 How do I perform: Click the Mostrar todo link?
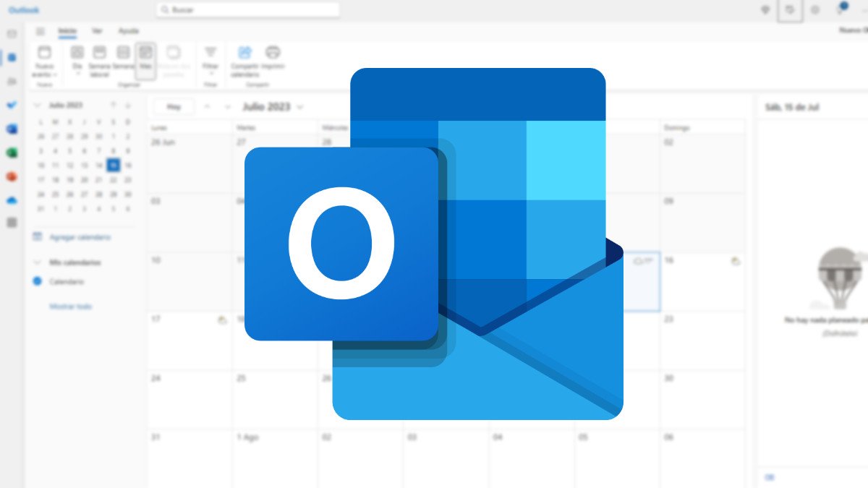coord(70,307)
